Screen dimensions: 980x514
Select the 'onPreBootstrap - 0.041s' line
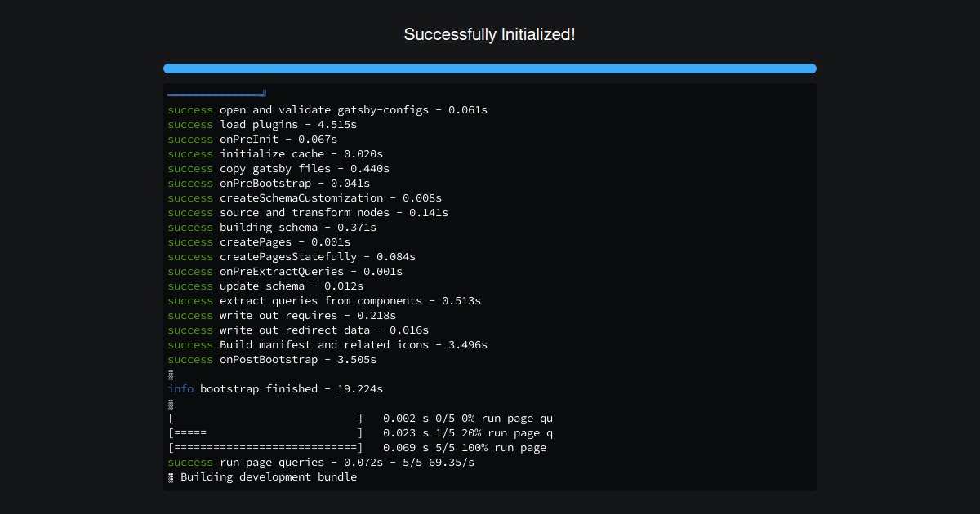click(x=269, y=183)
